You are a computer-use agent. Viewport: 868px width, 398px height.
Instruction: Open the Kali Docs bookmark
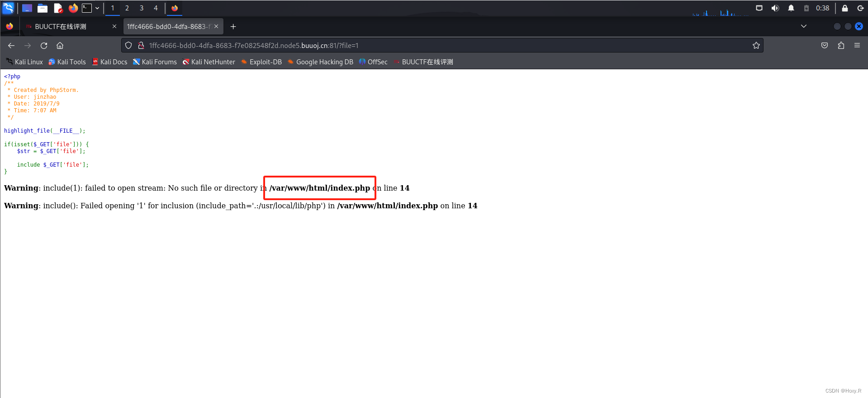pos(109,62)
